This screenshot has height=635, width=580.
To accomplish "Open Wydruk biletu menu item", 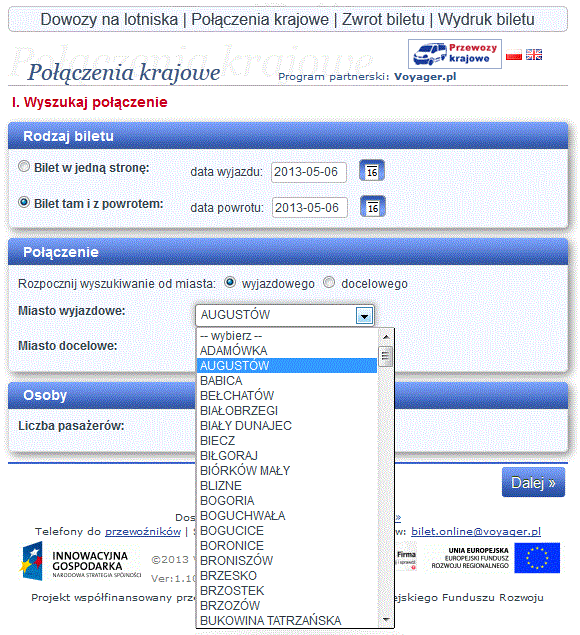I will (486, 19).
